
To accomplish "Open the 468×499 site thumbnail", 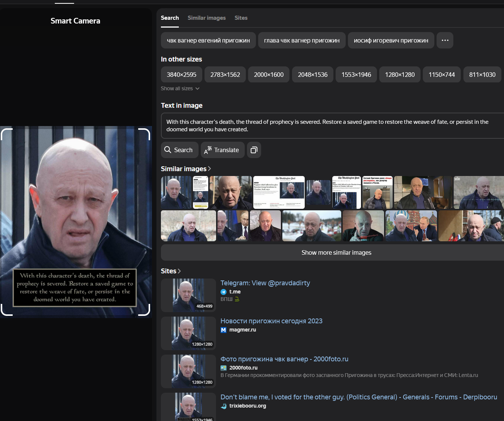I will click(x=188, y=295).
